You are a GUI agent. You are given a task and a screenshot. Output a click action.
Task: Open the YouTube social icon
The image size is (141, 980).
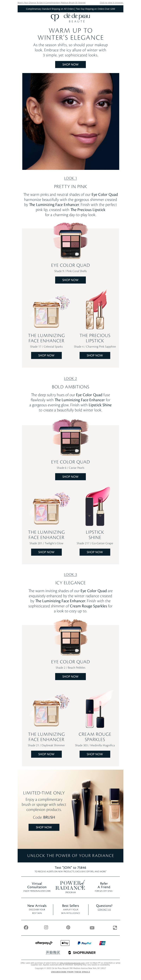click(92, 928)
